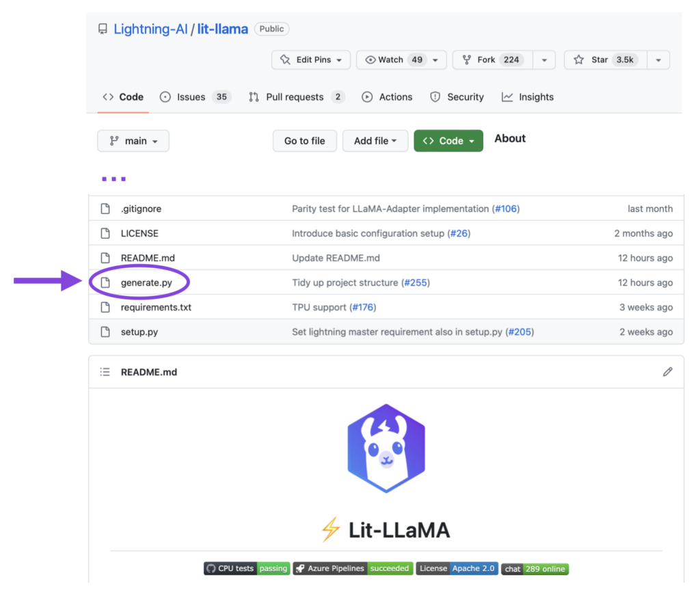Image resolution: width=700 pixels, height=610 pixels.
Task: Open pull request link #255
Action: pos(416,282)
